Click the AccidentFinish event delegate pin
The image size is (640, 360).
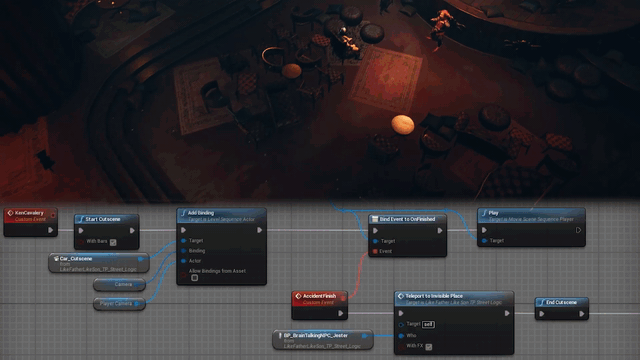343,298
